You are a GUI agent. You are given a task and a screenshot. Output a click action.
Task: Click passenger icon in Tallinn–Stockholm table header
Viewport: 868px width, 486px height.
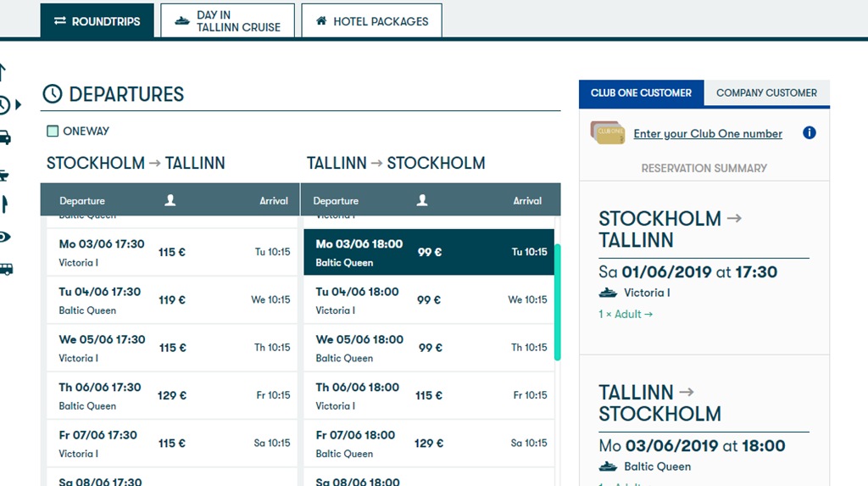coord(422,200)
